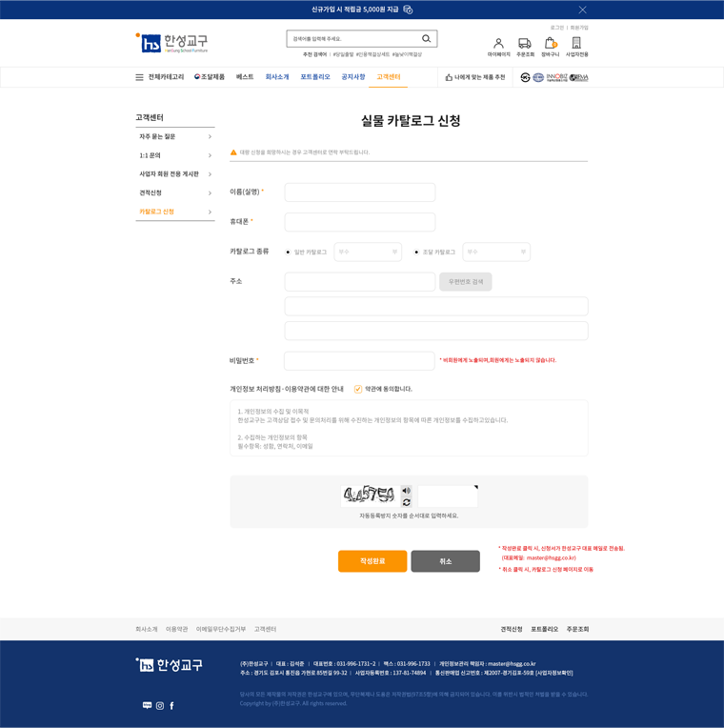Open 사업자 회원 전용 게시판 sidebar item

click(x=175, y=174)
